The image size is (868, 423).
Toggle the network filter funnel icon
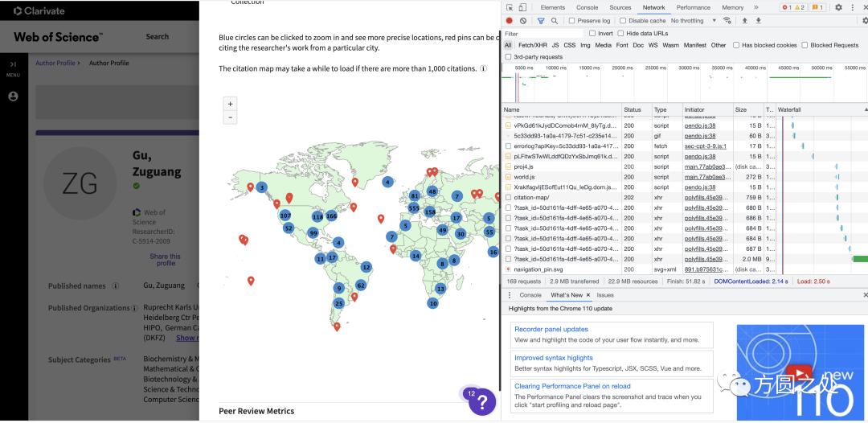point(541,20)
